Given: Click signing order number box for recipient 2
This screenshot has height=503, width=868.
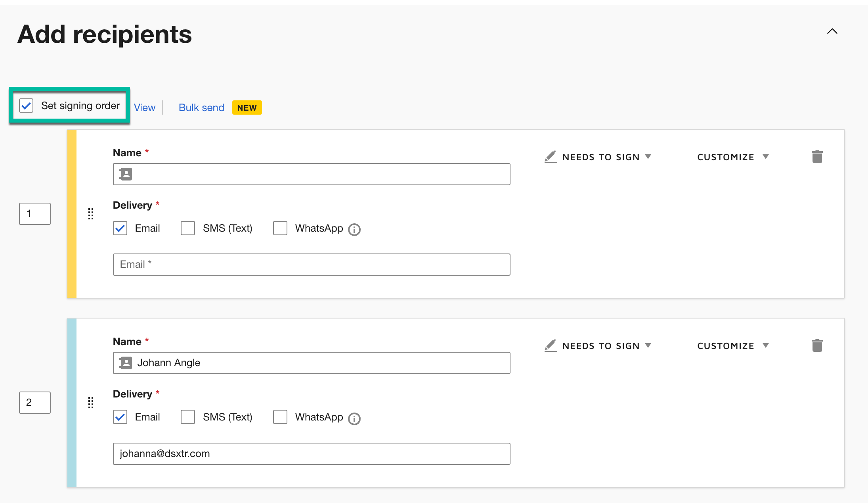Looking at the screenshot, I should 35,403.
